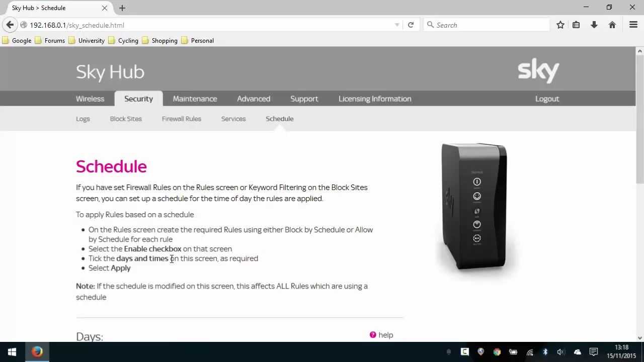Open the Services sub-page
Viewport: 644px width, 362px height.
point(233,119)
